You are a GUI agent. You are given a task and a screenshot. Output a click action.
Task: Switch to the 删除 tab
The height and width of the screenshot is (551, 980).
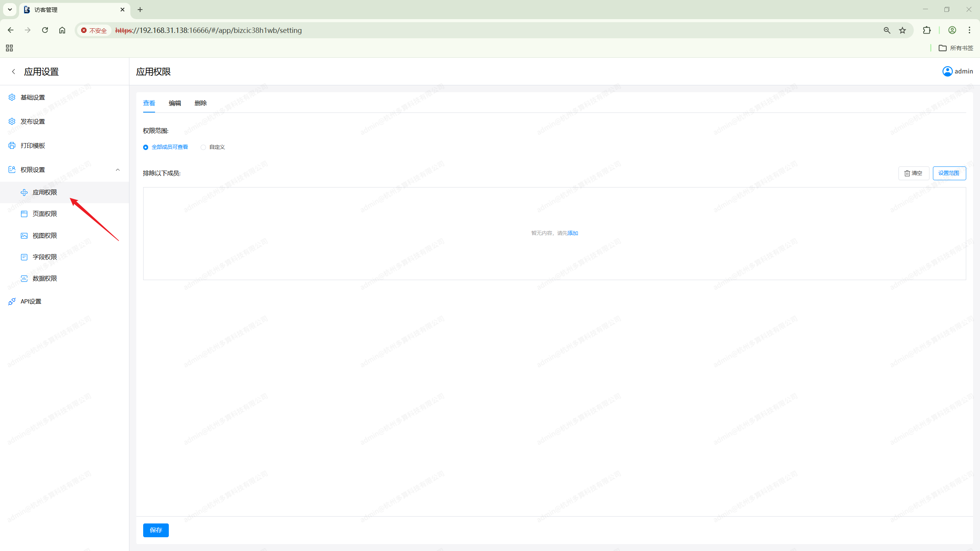tap(201, 103)
